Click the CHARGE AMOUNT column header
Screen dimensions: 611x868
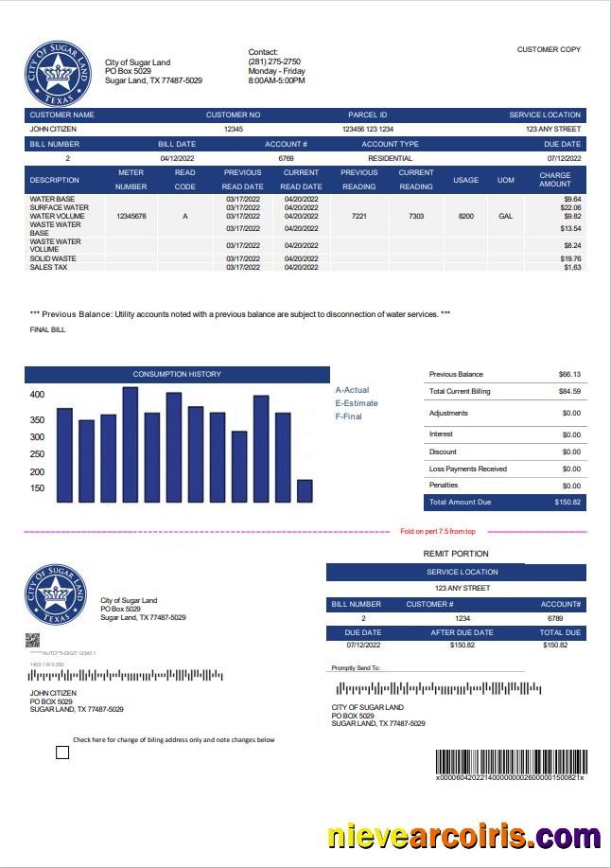coord(555,180)
